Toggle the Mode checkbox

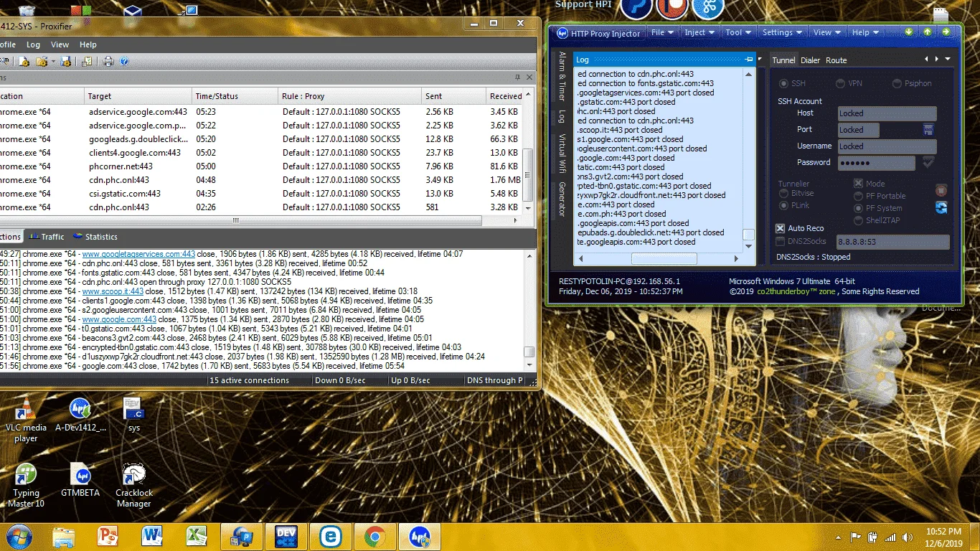[x=858, y=184]
